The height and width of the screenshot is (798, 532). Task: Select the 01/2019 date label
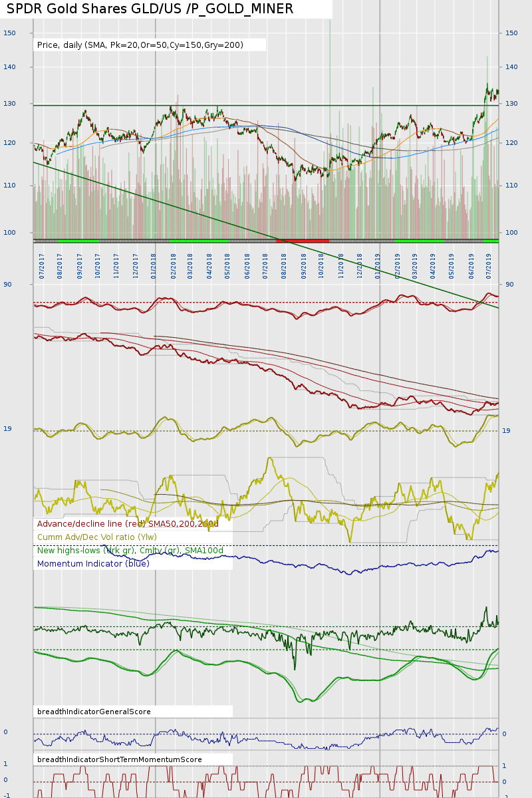(x=378, y=265)
